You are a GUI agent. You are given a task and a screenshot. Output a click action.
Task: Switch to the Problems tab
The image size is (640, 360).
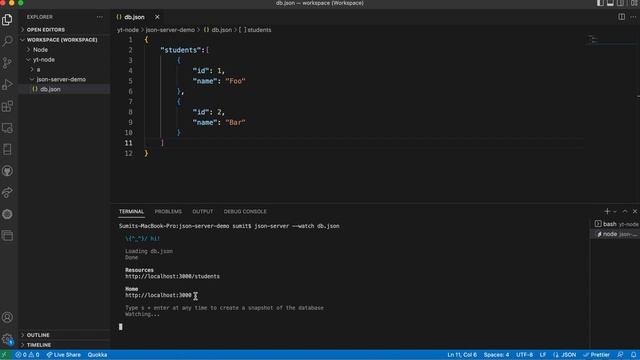(168, 211)
